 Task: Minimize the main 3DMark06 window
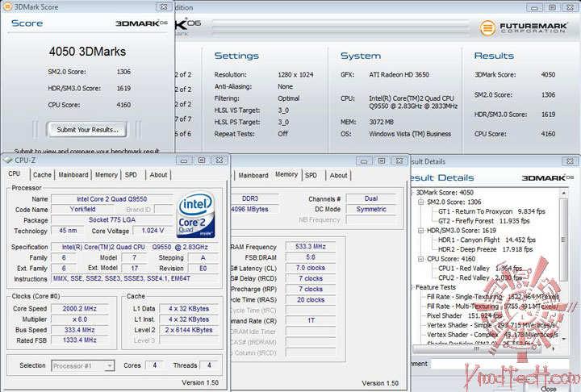(x=534, y=7)
